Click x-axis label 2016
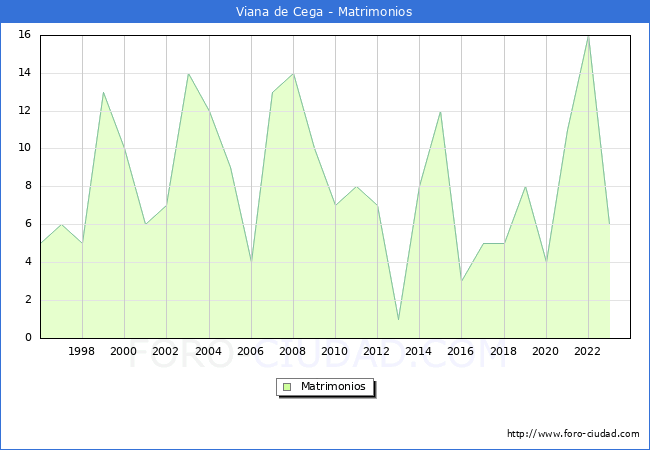The image size is (650, 450). click(x=461, y=351)
